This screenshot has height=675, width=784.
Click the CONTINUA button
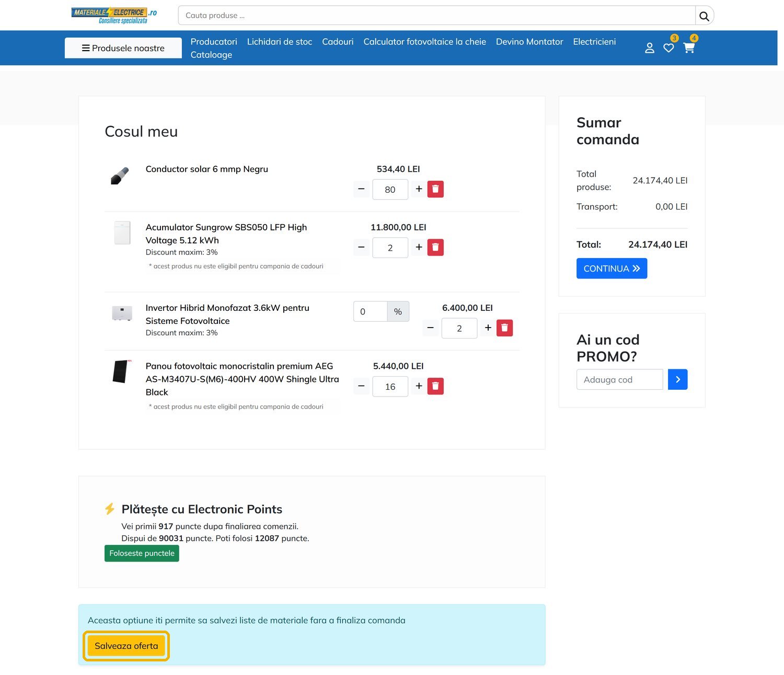point(612,269)
